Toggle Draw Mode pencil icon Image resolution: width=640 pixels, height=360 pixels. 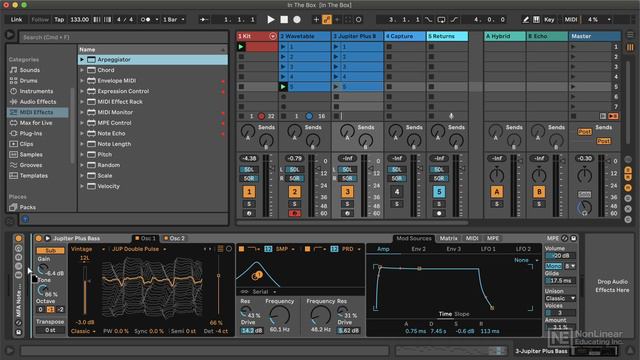[x=526, y=19]
